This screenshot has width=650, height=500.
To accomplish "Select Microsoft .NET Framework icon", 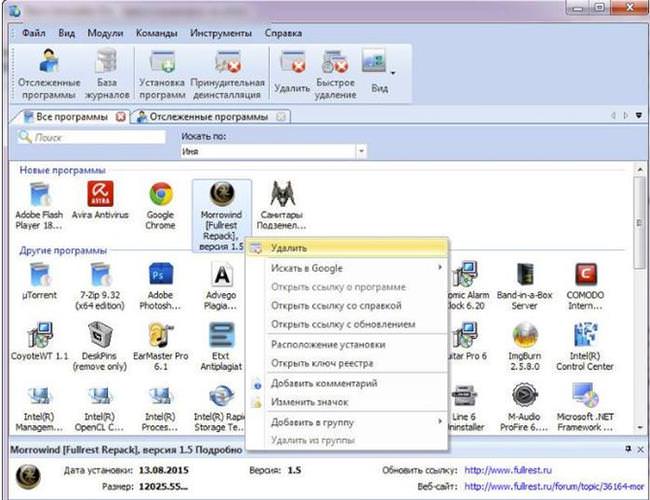I will pos(585,407).
